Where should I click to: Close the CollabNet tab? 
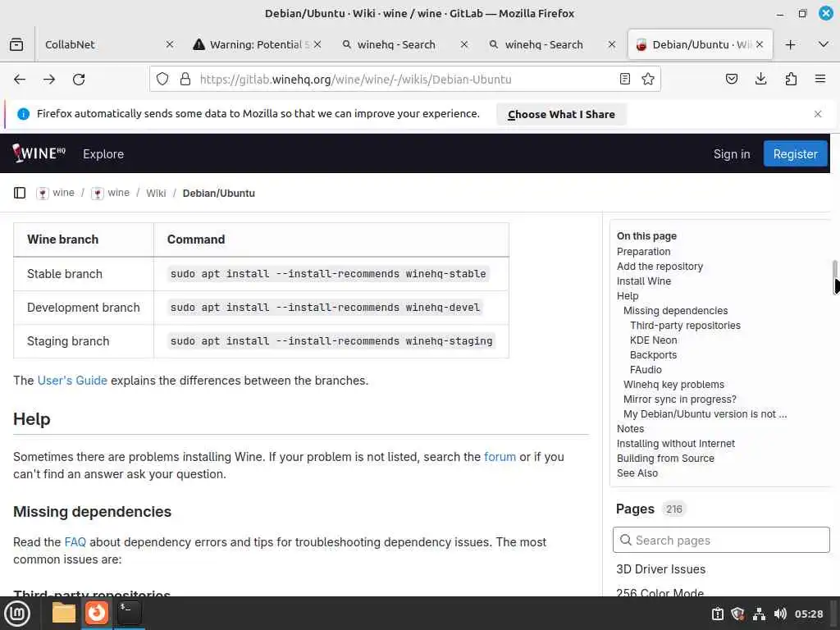[x=169, y=44]
